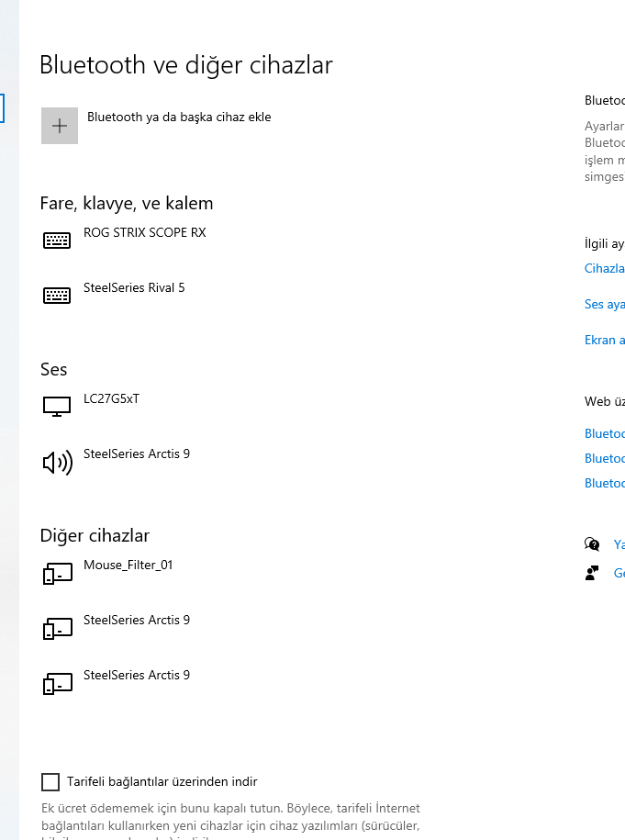
Task: Click the help chat bubble icon
Action: click(x=592, y=544)
